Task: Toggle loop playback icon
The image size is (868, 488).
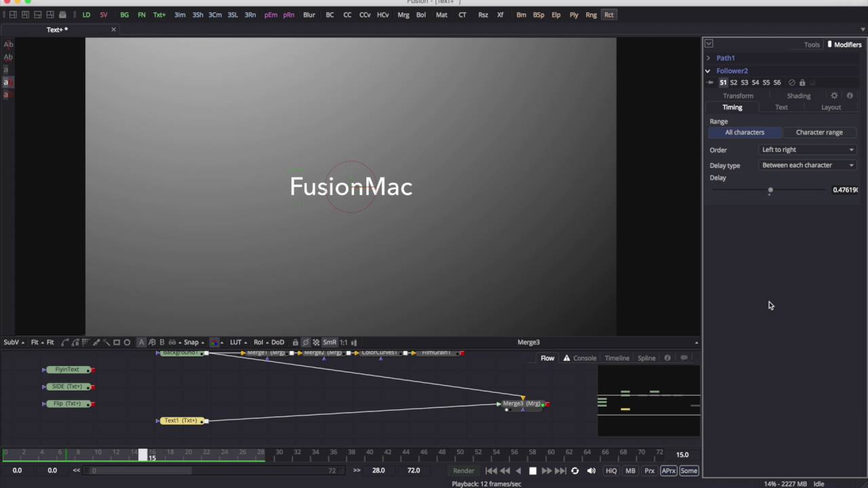Action: pyautogui.click(x=575, y=471)
